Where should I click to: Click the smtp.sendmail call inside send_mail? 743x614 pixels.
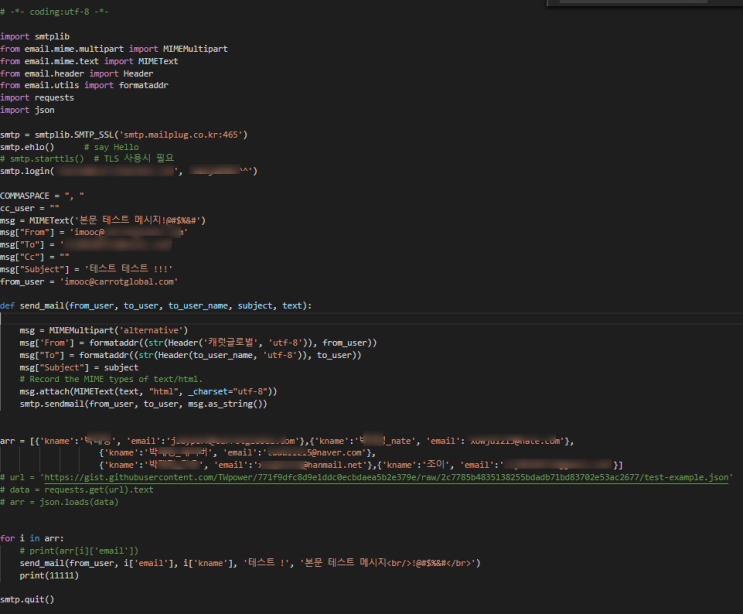142,404
